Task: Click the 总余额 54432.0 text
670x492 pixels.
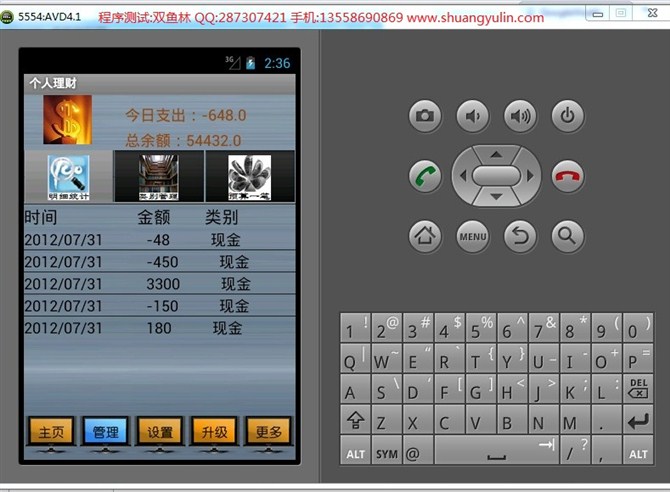Action: click(184, 140)
